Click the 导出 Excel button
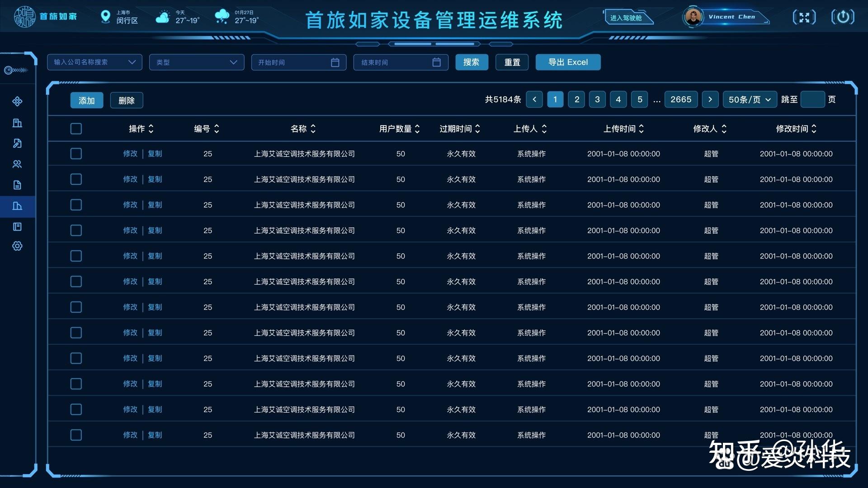This screenshot has width=868, height=488. pyautogui.click(x=568, y=62)
